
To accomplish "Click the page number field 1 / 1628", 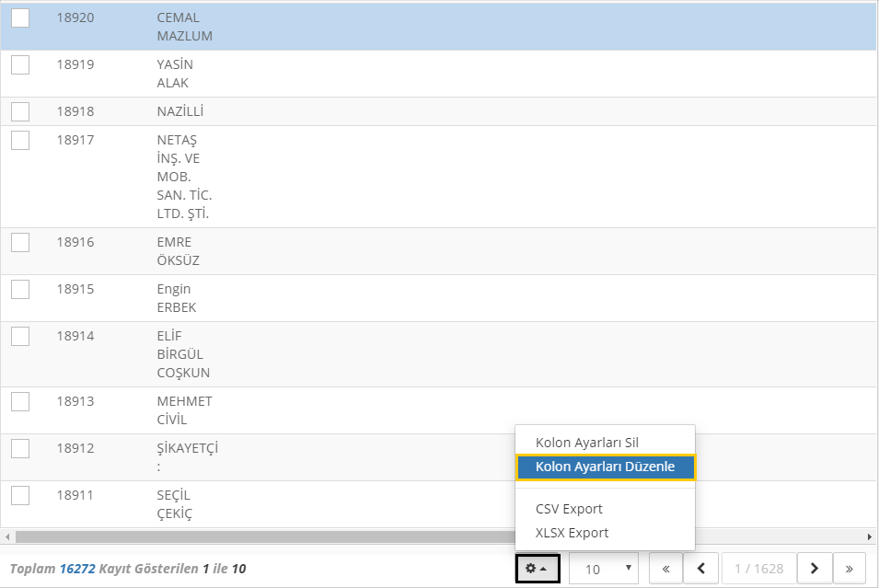I will point(758,569).
